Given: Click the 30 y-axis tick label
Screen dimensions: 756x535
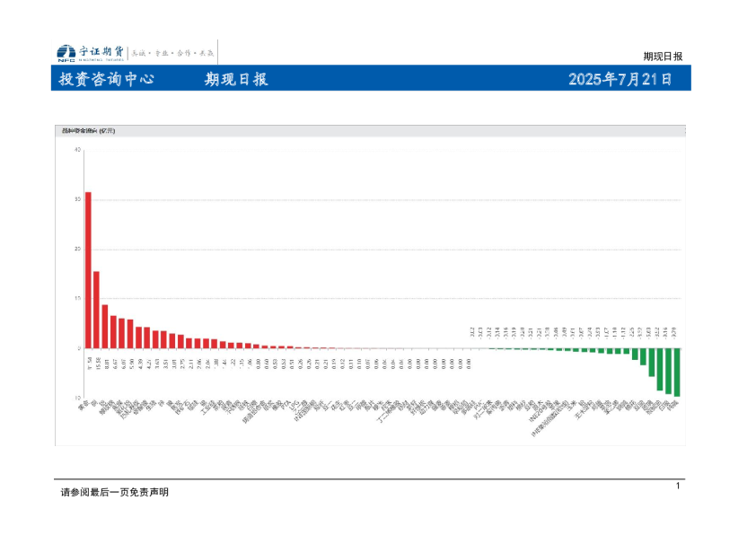Looking at the screenshot, I should [77, 199].
